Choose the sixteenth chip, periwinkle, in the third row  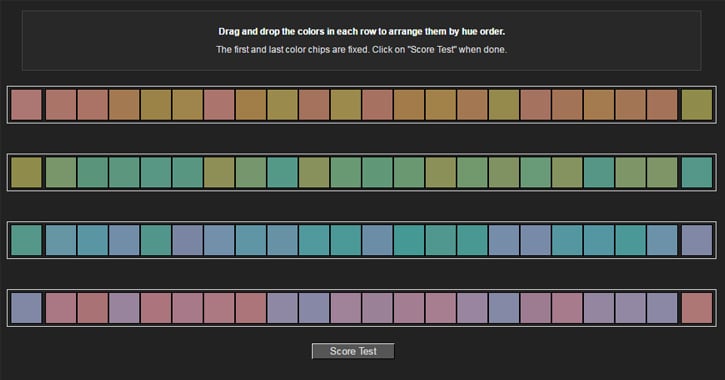click(x=504, y=240)
